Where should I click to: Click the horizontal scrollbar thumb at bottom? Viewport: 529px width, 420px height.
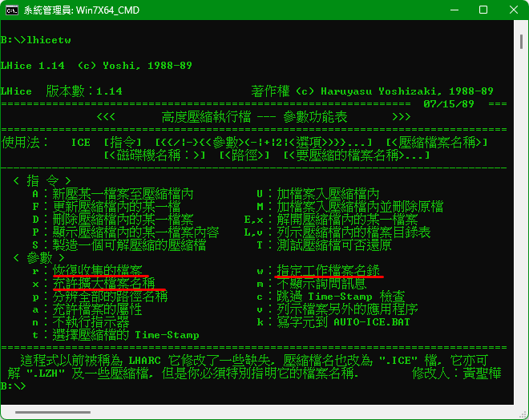point(53,412)
